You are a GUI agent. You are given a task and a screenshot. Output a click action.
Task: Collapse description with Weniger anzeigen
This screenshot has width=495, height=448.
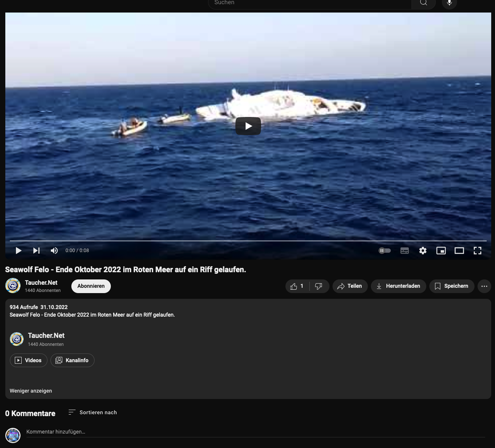point(31,391)
